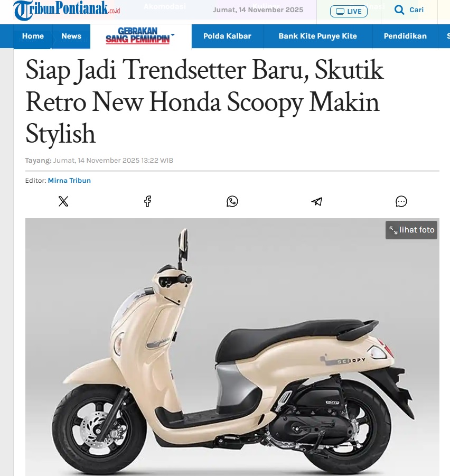Share article via Facebook icon
450x476 pixels.
coord(148,201)
